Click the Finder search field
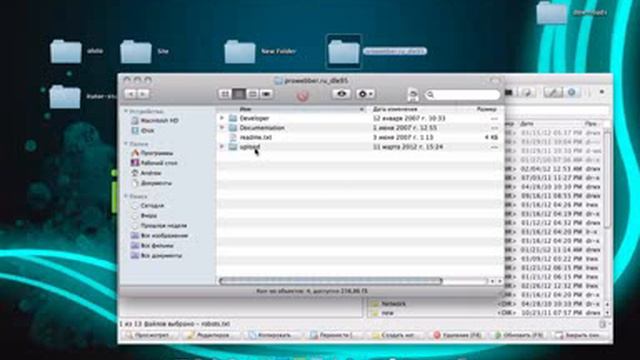The height and width of the screenshot is (360, 640). tap(463, 95)
